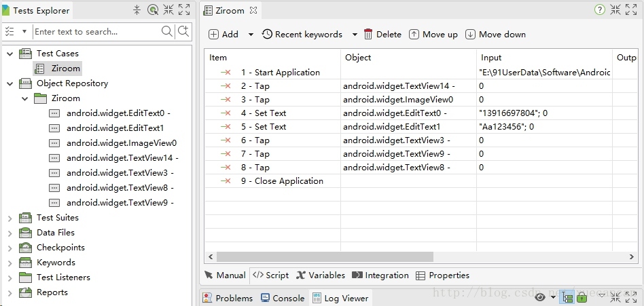Click the Collapse All icon in Tests Explorer
Image resolution: width=644 pixels, height=306 pixels.
(x=137, y=10)
